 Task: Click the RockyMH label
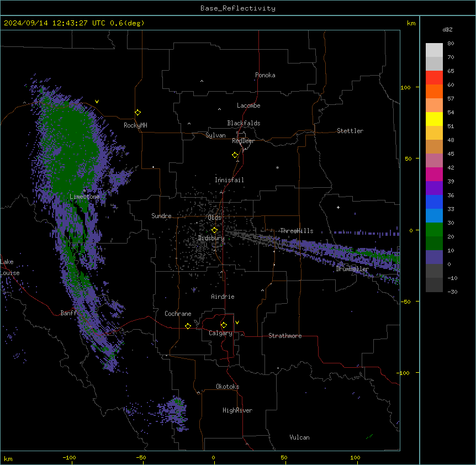pyautogui.click(x=135, y=125)
